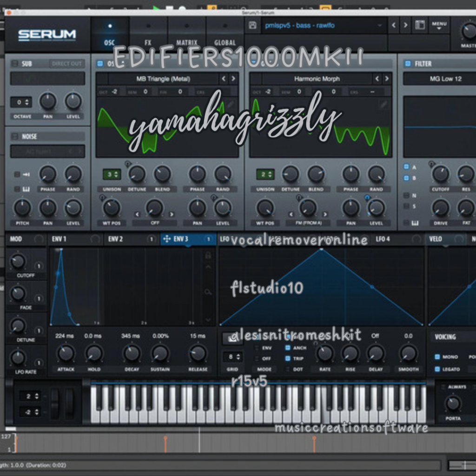
Task: Select the ENV 1 tab
Action: [75, 239]
